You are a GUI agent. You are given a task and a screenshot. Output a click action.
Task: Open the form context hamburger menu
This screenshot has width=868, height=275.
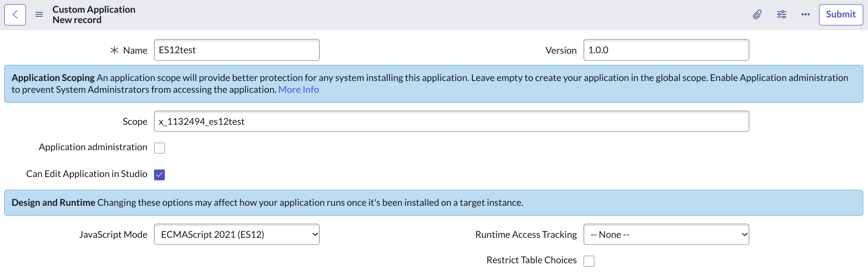tap(39, 15)
